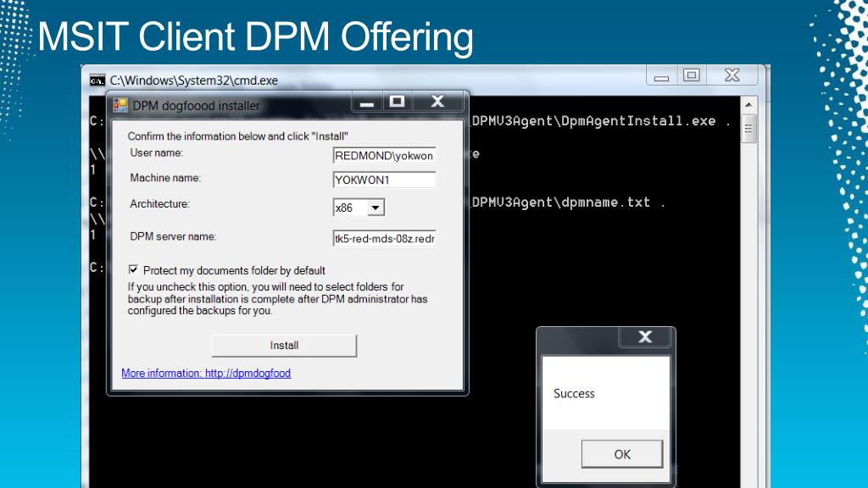868x488 pixels.
Task: Click the dpmname.txt text in the console
Action: pos(605,202)
